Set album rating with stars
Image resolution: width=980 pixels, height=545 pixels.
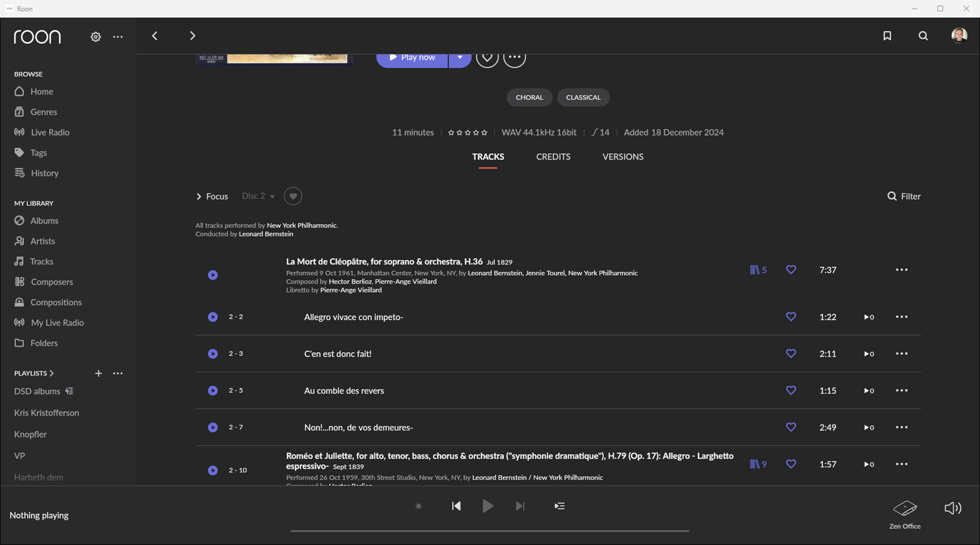(x=467, y=133)
